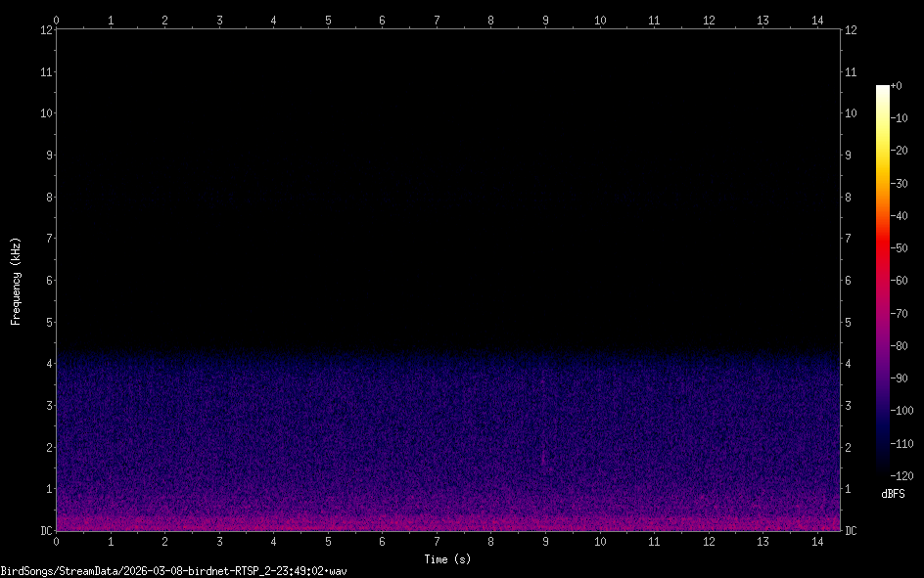Image resolution: width=924 pixels, height=578 pixels.
Task: Select the bright yellow region of the color bar
Action: click(883, 147)
